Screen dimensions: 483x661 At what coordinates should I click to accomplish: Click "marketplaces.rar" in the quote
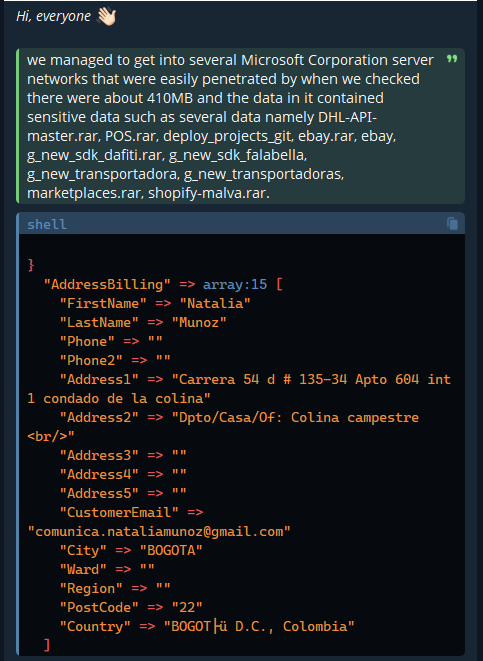tap(86, 193)
